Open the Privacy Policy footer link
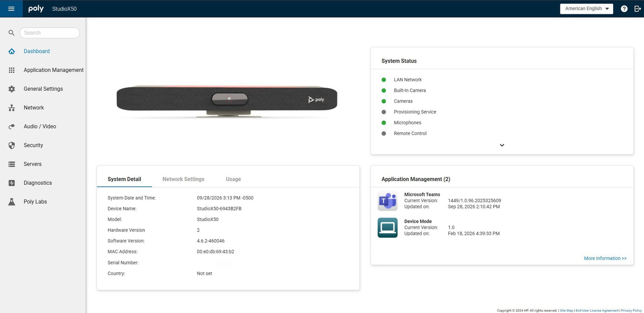This screenshot has height=313, width=644. (x=631, y=310)
